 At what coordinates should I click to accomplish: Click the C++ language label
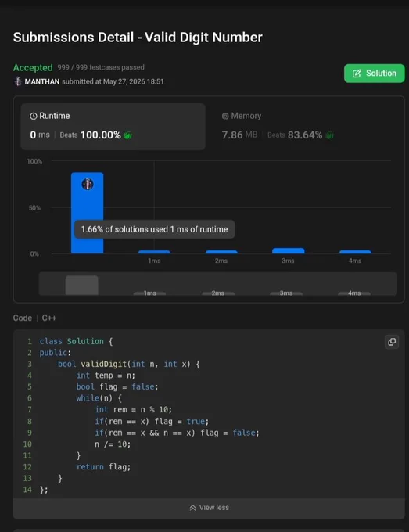[49, 318]
